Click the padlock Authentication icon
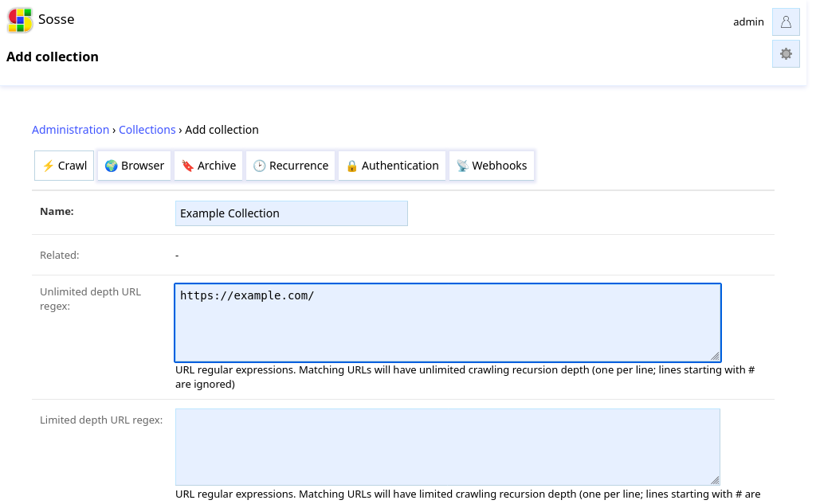The width and height of the screenshot is (816, 504). (x=351, y=166)
